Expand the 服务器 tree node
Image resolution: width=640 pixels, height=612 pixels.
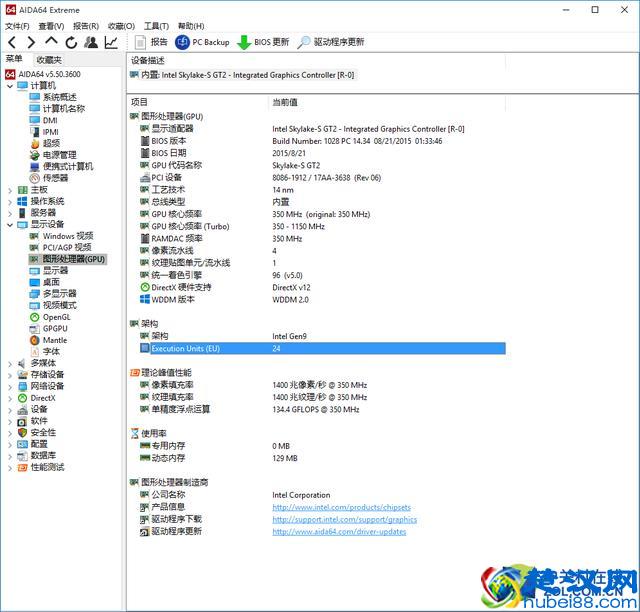[x=10, y=213]
